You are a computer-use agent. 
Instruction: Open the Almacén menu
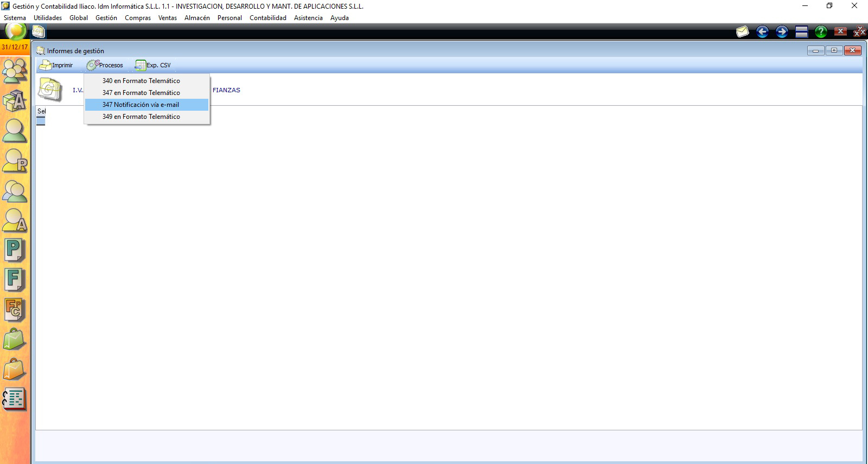(197, 18)
